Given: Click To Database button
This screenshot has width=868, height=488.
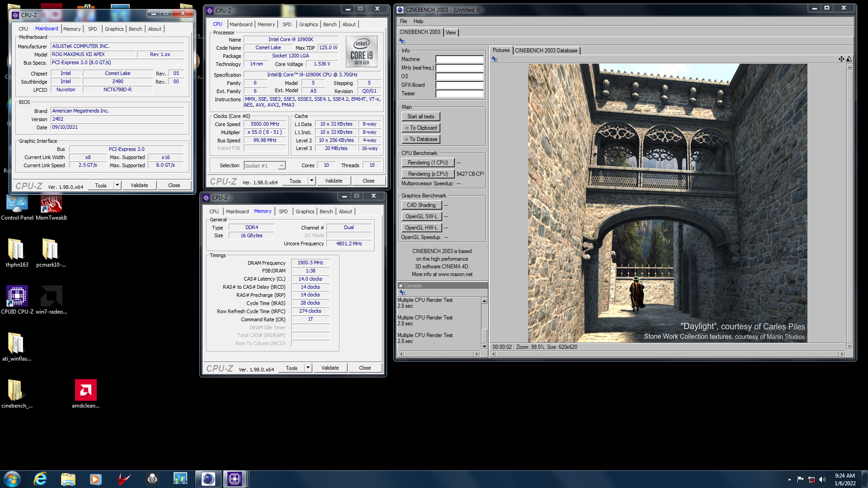Looking at the screenshot, I should tap(420, 139).
